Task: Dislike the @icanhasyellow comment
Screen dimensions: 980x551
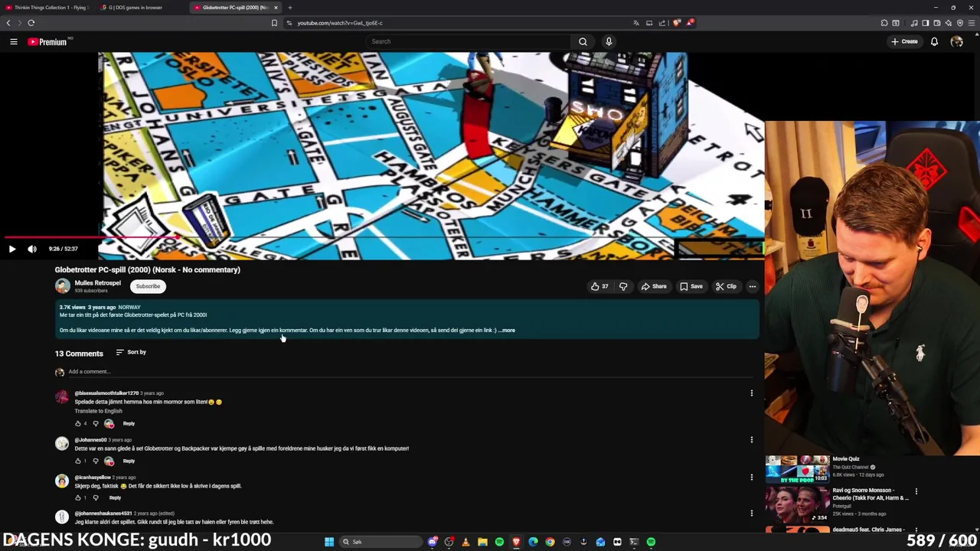Action: [96, 497]
